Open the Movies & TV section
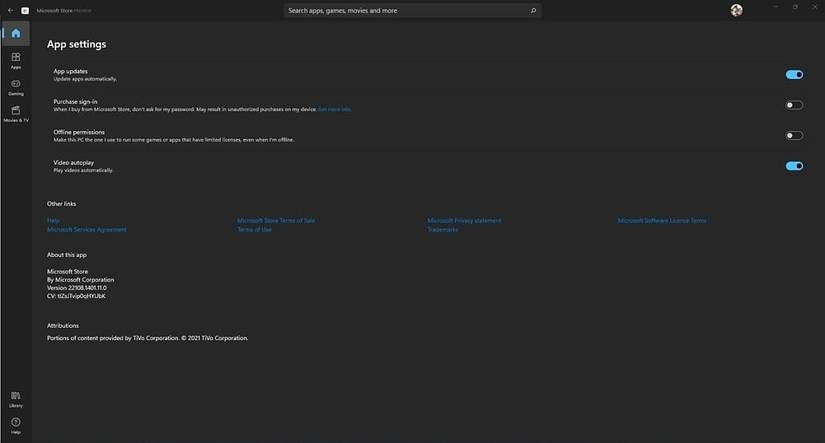The height and width of the screenshot is (443, 825). (x=16, y=114)
